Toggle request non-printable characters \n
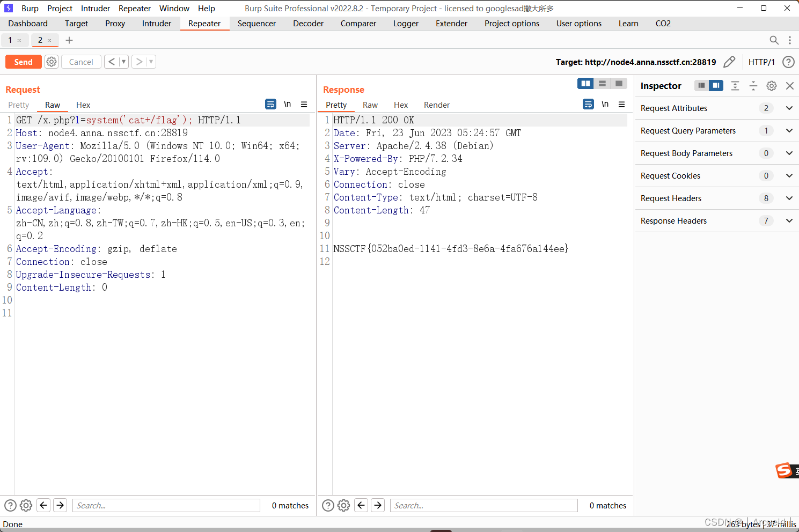The image size is (799, 532). [x=288, y=104]
